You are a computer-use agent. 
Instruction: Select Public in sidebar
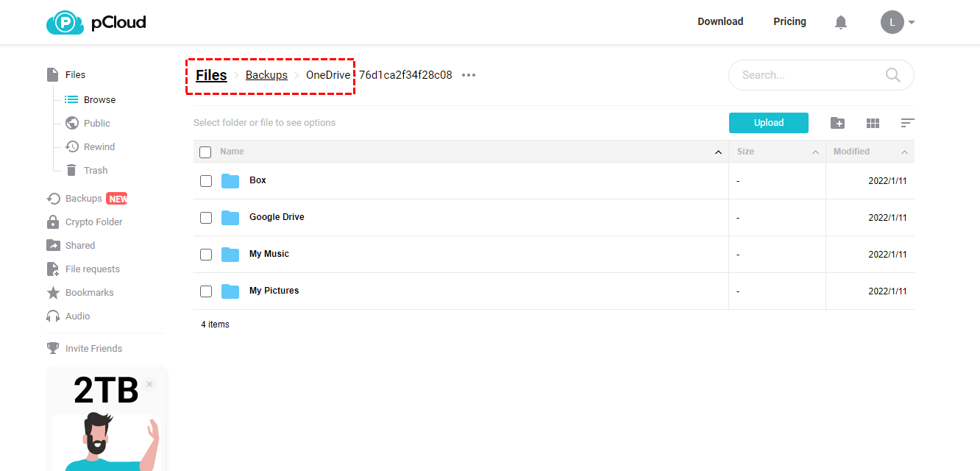pos(97,124)
